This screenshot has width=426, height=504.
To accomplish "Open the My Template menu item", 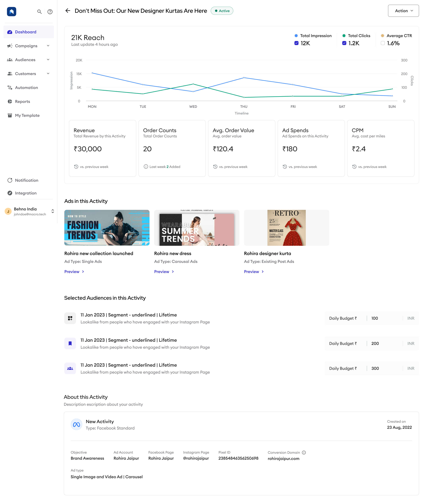I will coord(29,115).
